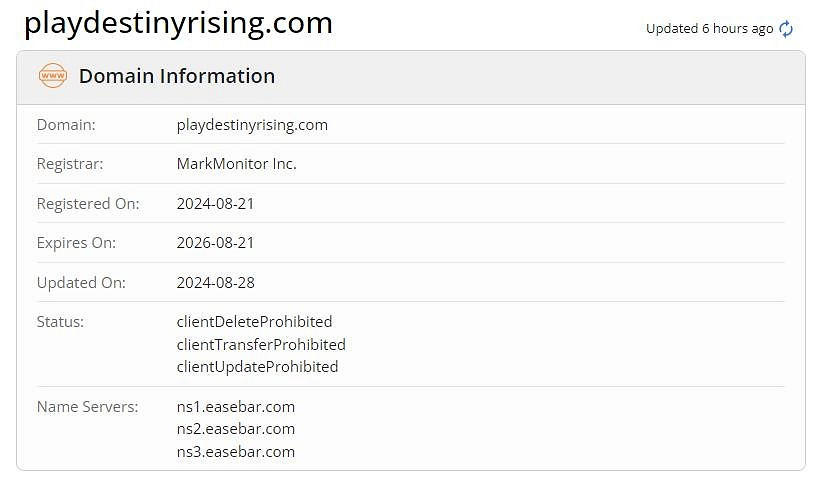Click the refresh icon beside Updated
The height and width of the screenshot is (478, 823).
click(x=786, y=29)
